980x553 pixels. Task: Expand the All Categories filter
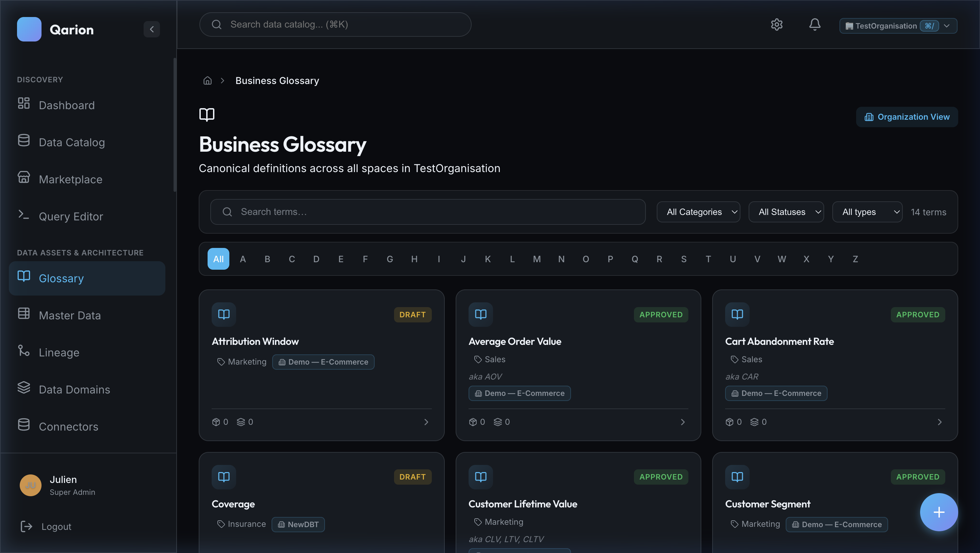[x=699, y=212]
